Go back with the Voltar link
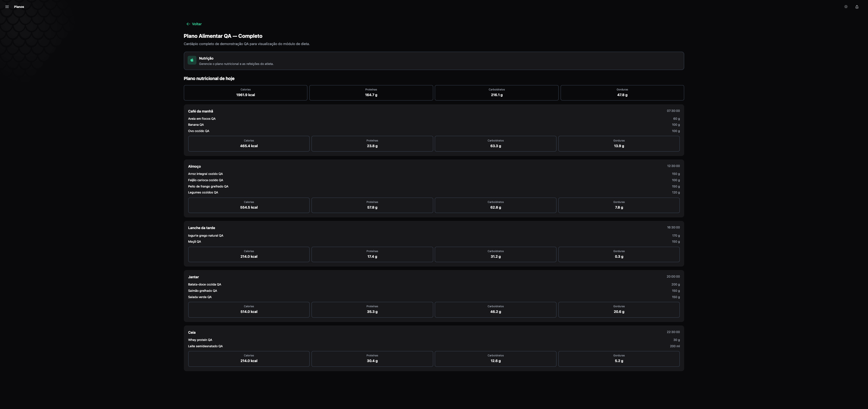868x409 pixels. coord(194,24)
